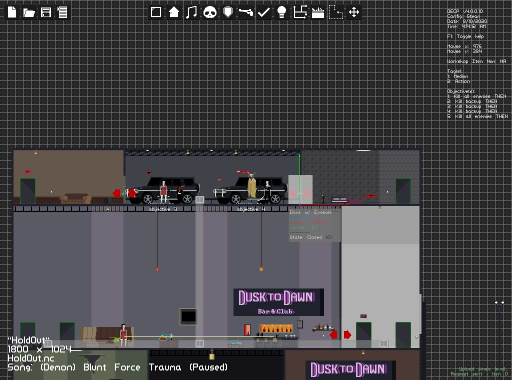
Task: Open a level with the folder icon
Action: click(29, 13)
